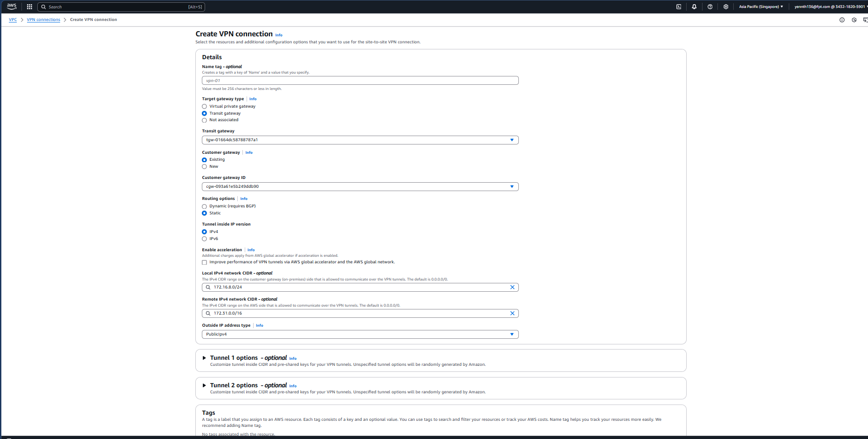
Task: Clear the Remote IPv4 network CIDR value
Action: pyautogui.click(x=512, y=314)
